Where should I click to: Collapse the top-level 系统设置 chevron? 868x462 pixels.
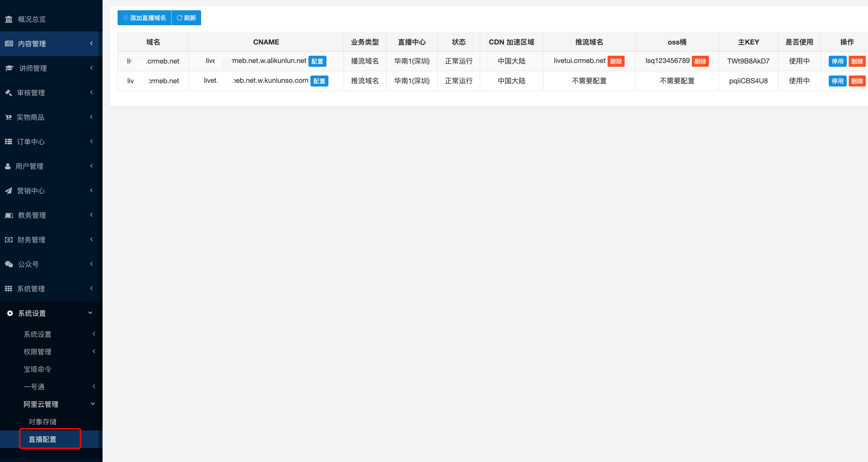pyautogui.click(x=90, y=313)
